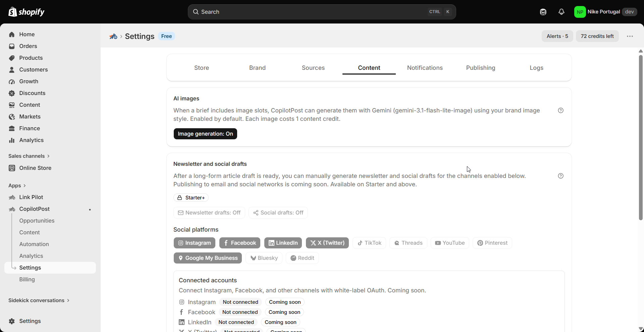Toggle the Threads platform chip
The height and width of the screenshot is (332, 644).
click(x=408, y=243)
